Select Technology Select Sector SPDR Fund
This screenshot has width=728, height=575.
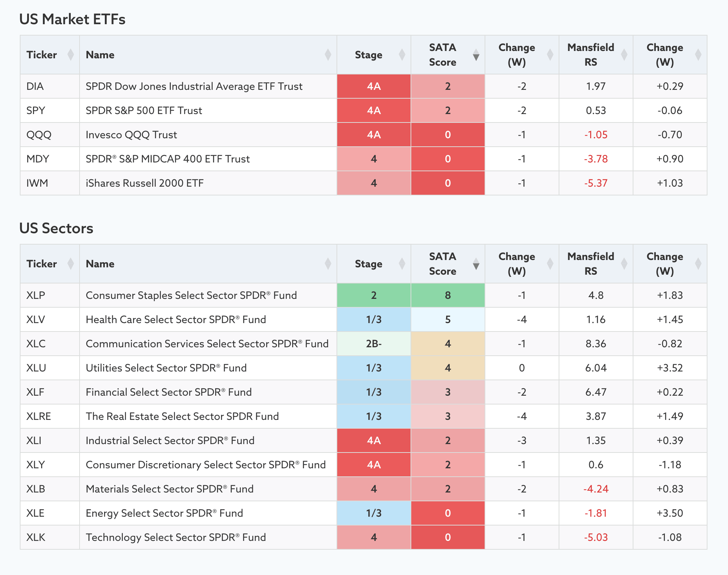tap(176, 537)
